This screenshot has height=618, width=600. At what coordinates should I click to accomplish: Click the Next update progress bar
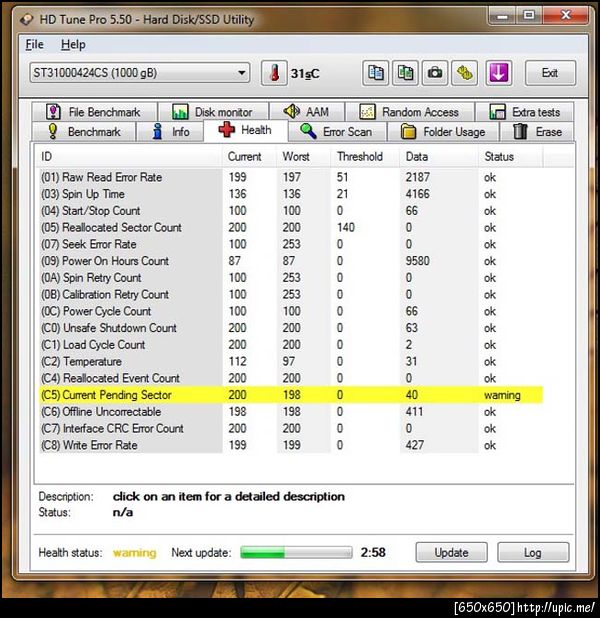click(296, 552)
